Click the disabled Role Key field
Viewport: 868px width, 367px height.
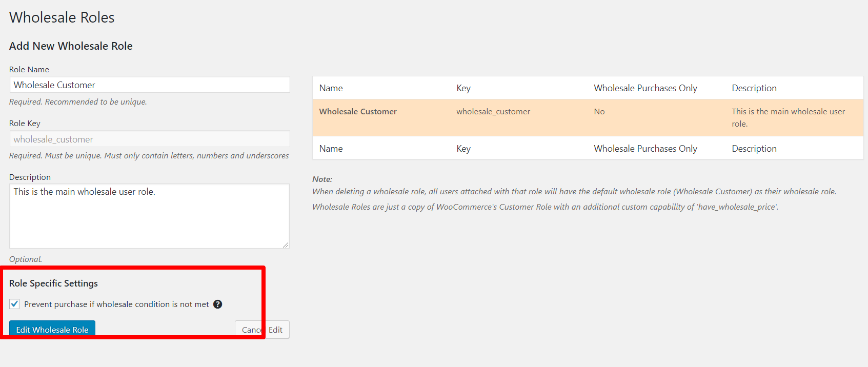[x=150, y=139]
